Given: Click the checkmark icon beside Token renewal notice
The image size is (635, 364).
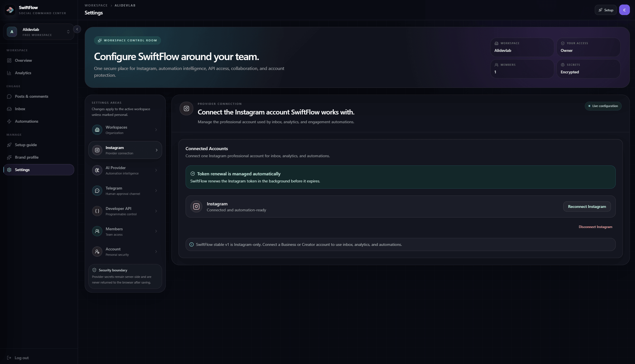Looking at the screenshot, I should 193,174.
